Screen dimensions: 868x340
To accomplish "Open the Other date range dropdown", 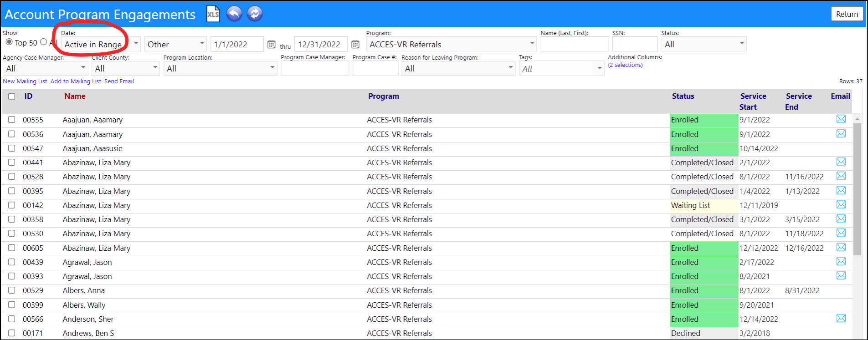I will pos(175,44).
